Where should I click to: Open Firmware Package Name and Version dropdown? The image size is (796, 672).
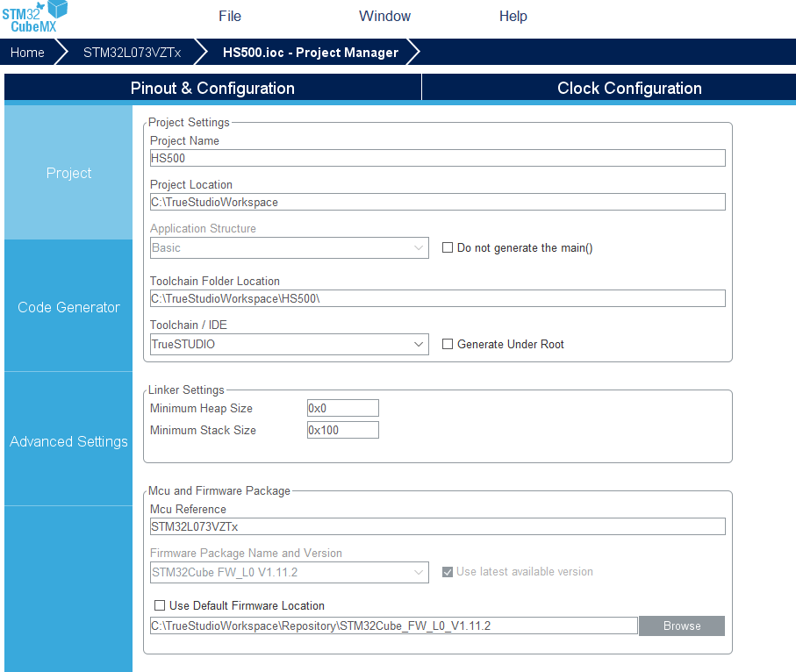(290, 572)
